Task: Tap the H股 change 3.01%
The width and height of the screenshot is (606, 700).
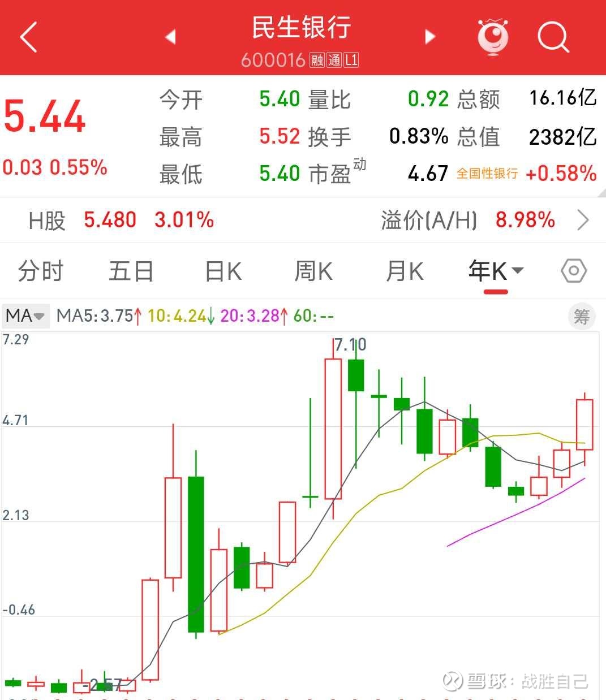Action: pos(184,220)
